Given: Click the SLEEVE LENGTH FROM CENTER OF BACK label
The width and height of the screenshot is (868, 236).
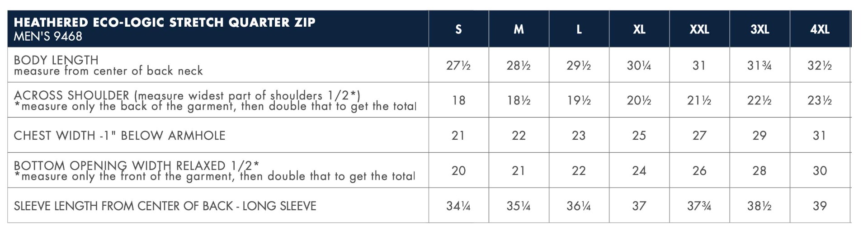Looking at the screenshot, I should click(165, 206).
